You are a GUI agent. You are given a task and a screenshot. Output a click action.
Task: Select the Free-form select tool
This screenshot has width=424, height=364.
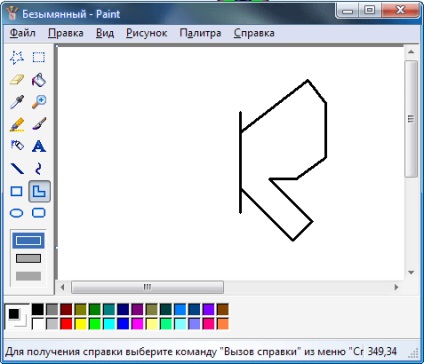tap(17, 57)
